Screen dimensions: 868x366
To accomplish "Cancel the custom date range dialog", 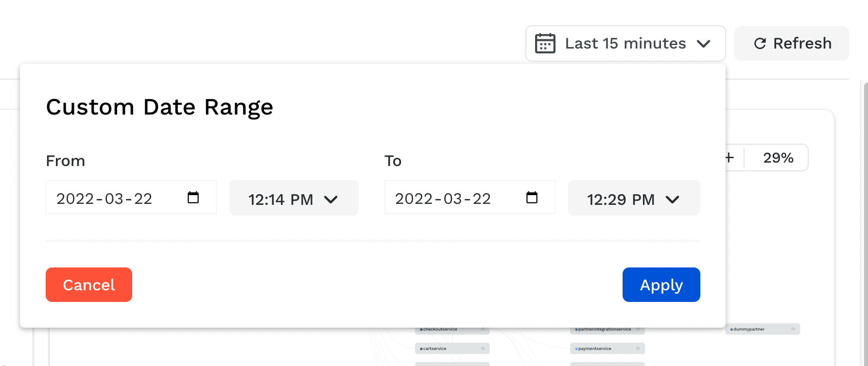I will pos(89,284).
